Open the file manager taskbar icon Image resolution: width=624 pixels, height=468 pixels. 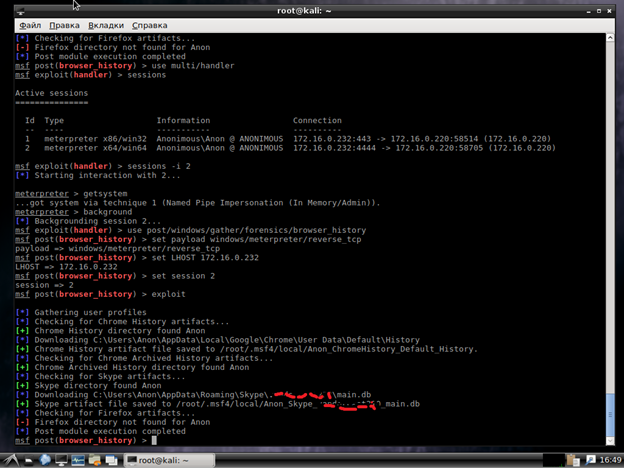click(29, 460)
